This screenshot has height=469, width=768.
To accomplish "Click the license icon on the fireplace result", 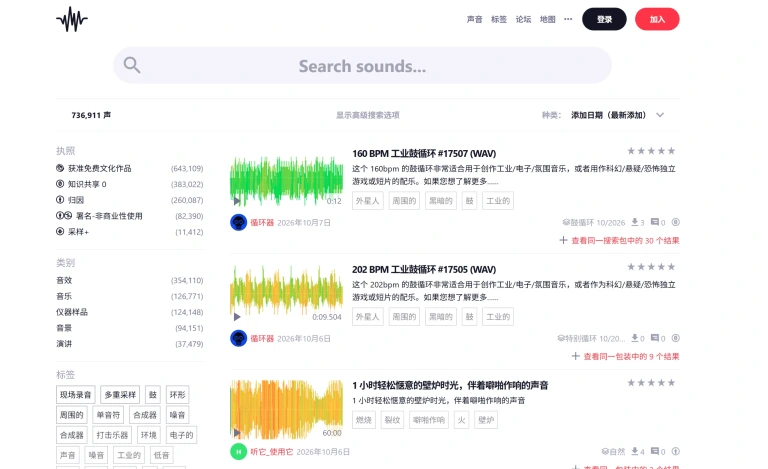I will coord(675,451).
